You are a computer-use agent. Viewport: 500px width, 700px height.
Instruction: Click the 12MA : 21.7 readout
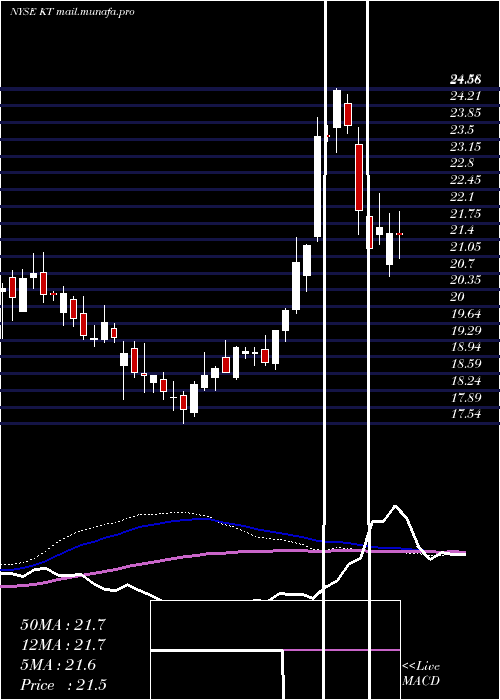tap(63, 645)
